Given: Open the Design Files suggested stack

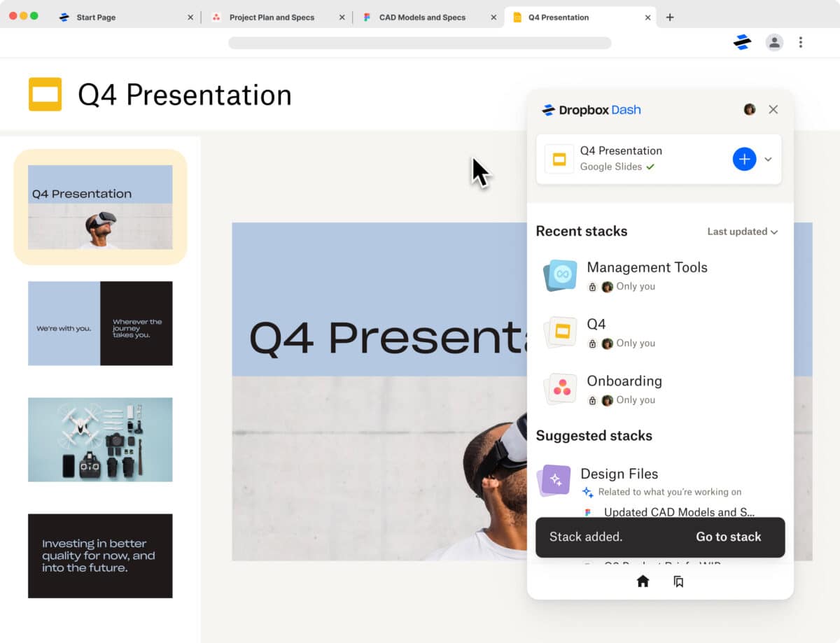Looking at the screenshot, I should pyautogui.click(x=619, y=474).
